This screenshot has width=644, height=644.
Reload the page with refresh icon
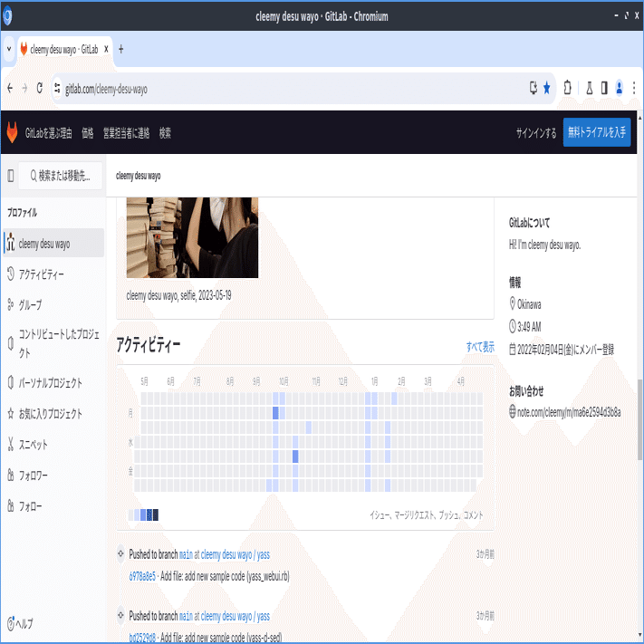coord(40,88)
